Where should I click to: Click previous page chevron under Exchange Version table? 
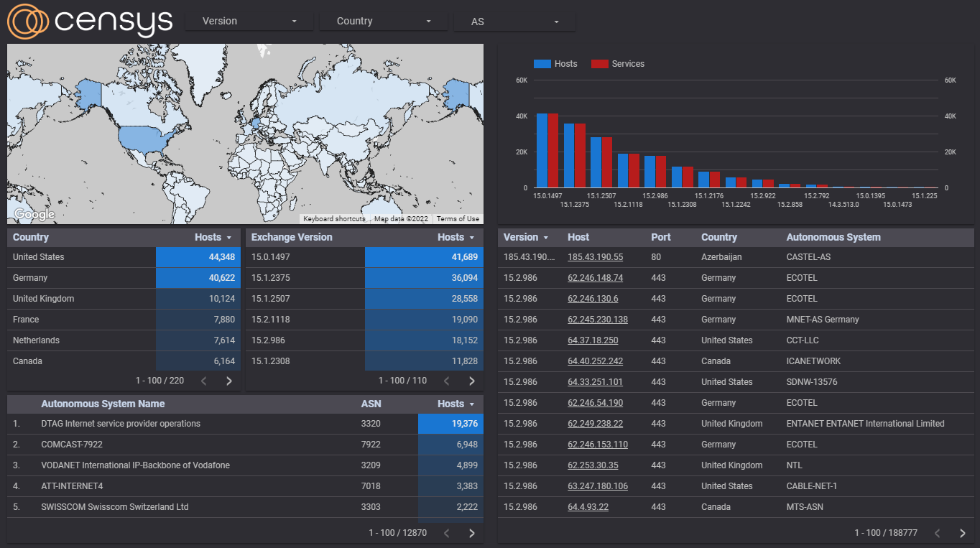point(446,380)
